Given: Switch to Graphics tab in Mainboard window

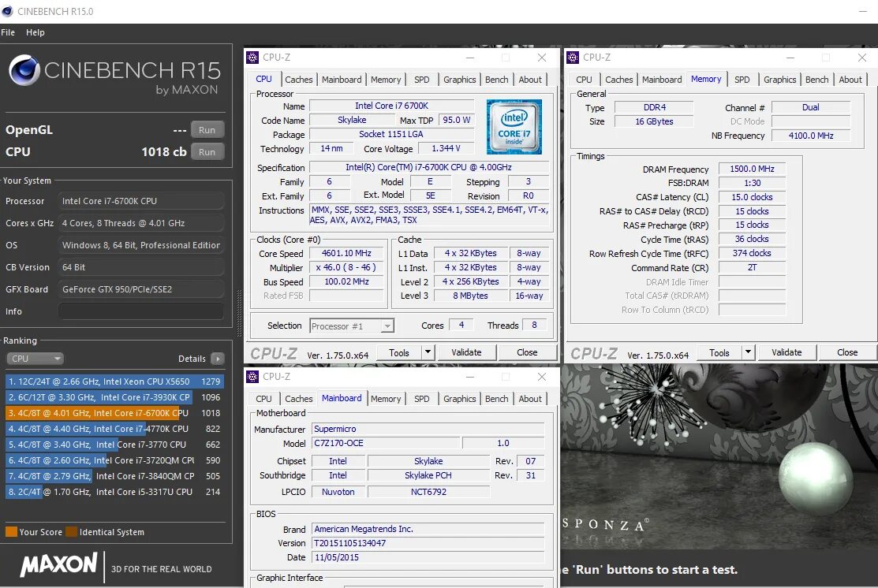Looking at the screenshot, I should pos(460,399).
